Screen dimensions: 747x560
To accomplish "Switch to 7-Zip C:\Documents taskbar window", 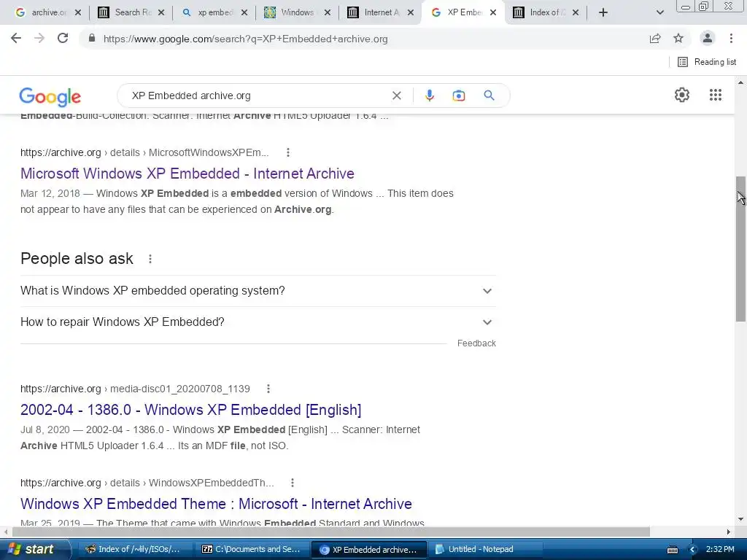I will tap(252, 550).
